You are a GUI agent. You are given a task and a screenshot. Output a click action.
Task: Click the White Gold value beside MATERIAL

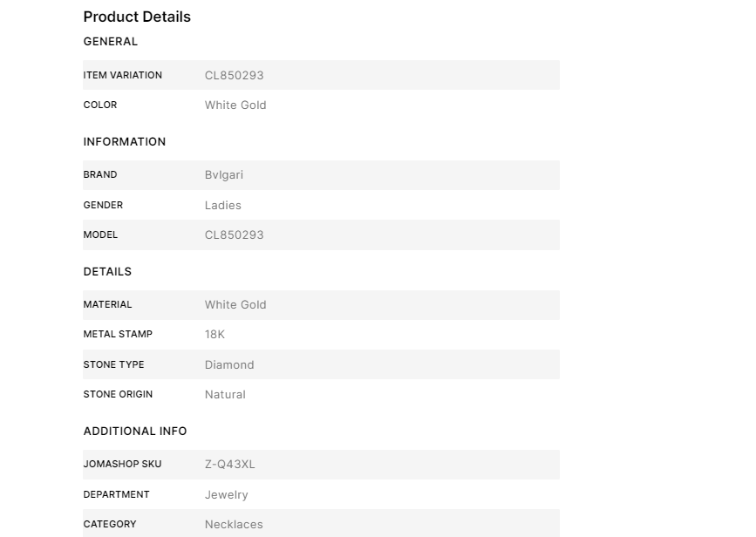235,305
